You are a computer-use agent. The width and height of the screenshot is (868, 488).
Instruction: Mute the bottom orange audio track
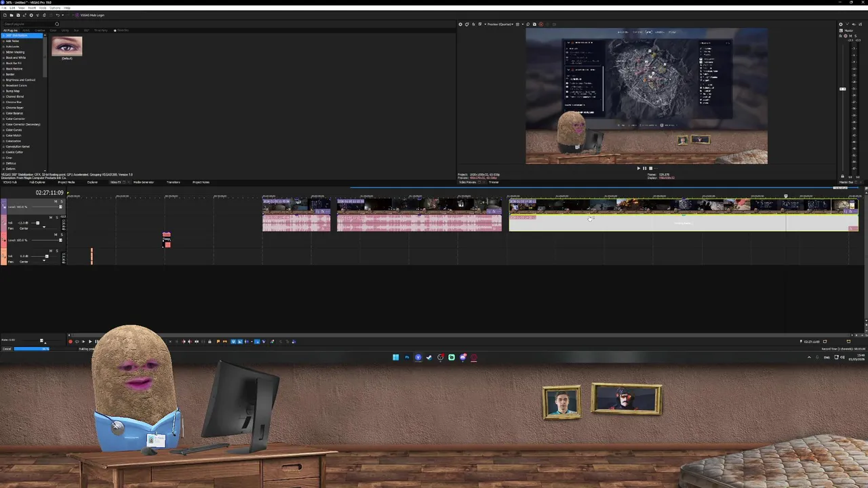(x=51, y=251)
